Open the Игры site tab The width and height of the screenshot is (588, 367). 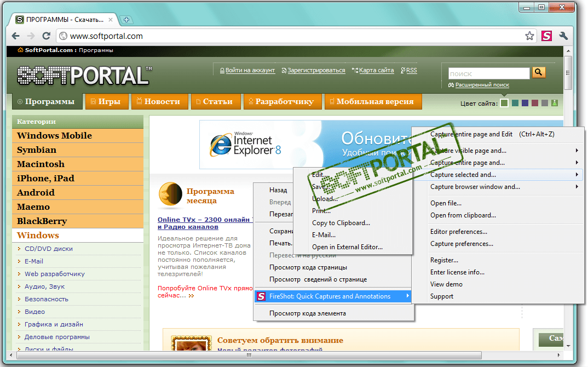pos(106,101)
